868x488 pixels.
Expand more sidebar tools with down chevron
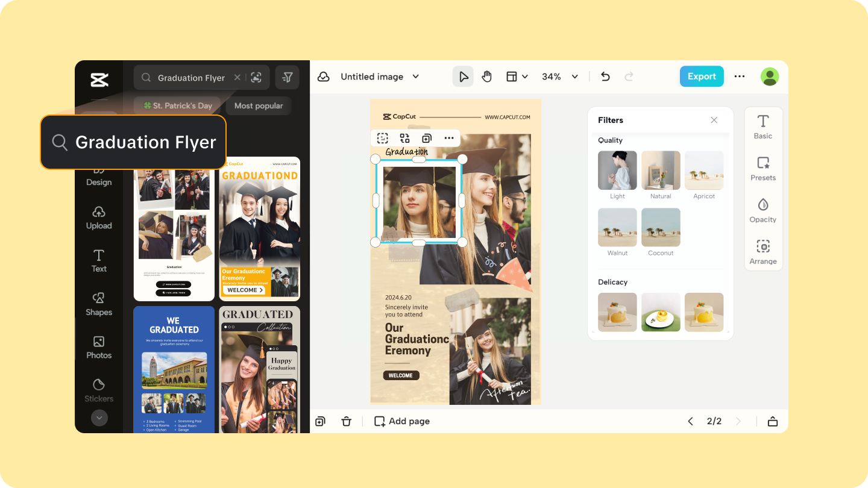coord(99,418)
